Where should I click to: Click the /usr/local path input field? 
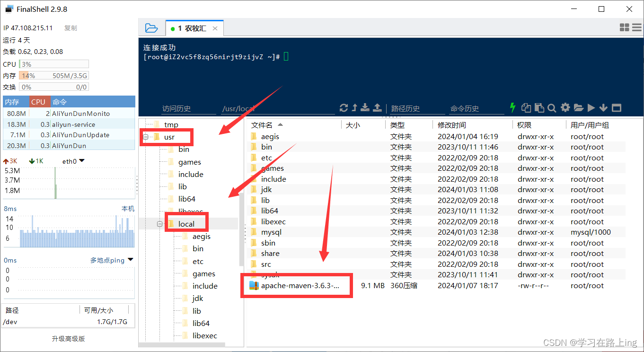coord(278,108)
